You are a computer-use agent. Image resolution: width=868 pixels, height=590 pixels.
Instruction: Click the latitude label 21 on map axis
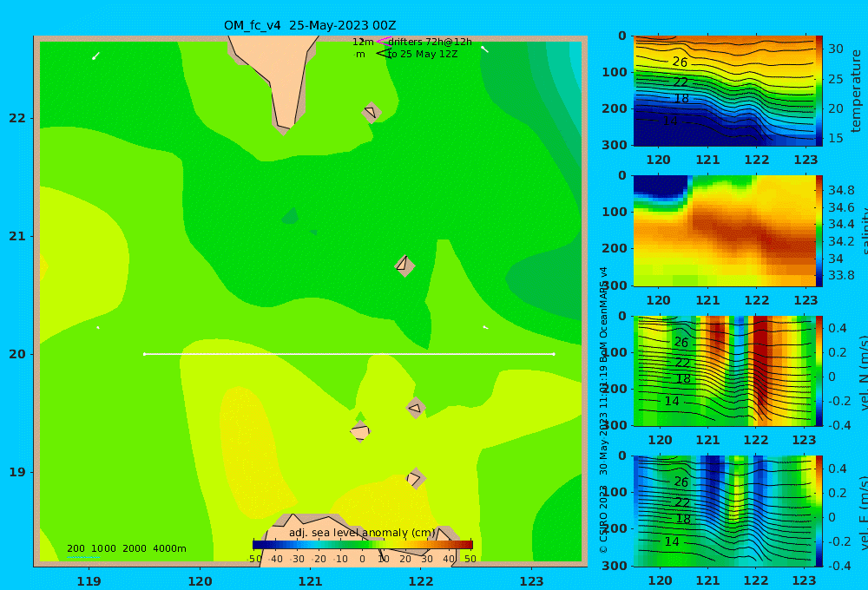[x=17, y=236]
